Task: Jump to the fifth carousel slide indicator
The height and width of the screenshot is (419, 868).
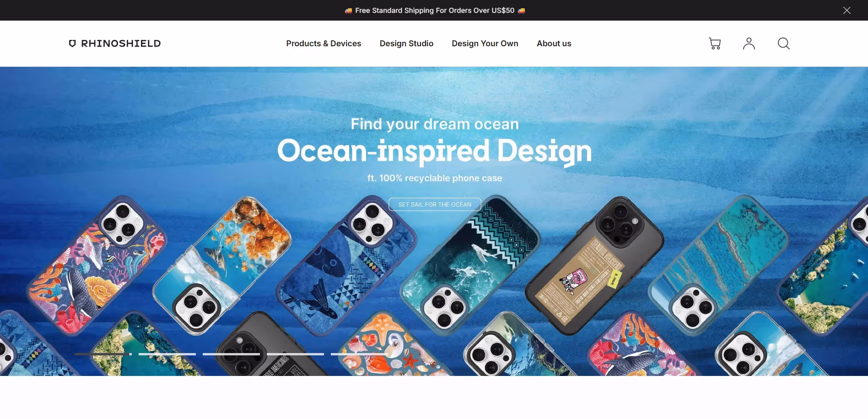Action: (x=359, y=354)
